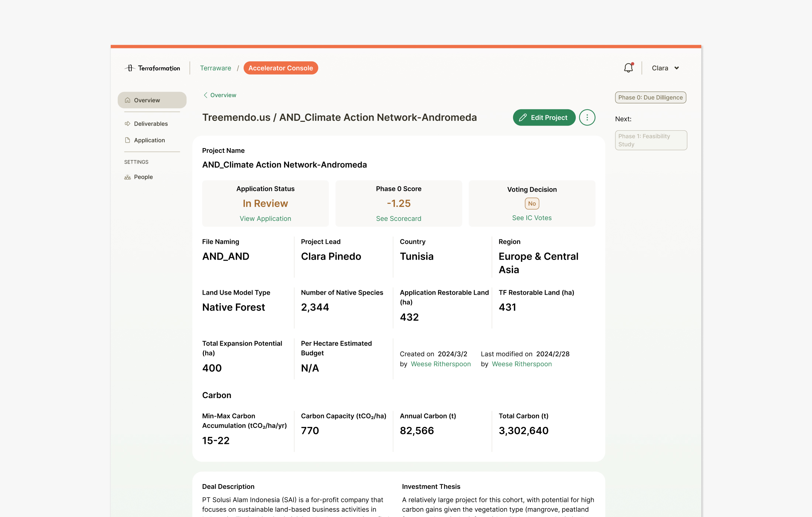Click the Total Carbon value 3,302,640

click(x=524, y=431)
